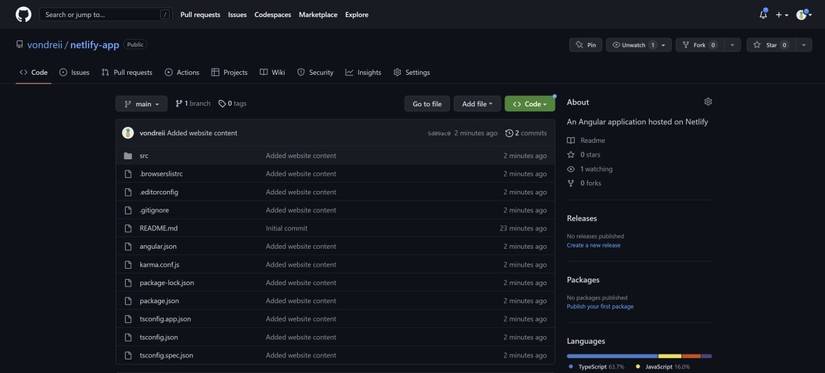Click the Go to file button
The width and height of the screenshot is (825, 373).
click(x=427, y=104)
